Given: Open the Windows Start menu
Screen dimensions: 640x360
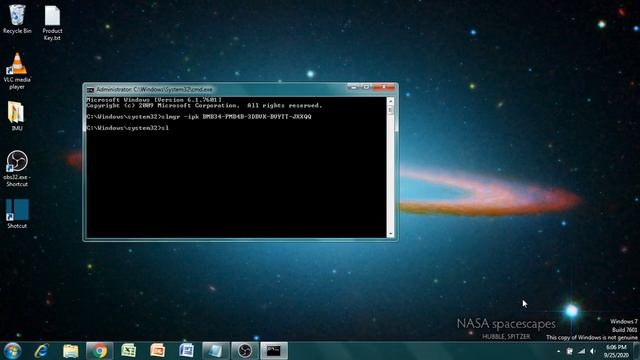Looking at the screenshot, I should [12, 351].
